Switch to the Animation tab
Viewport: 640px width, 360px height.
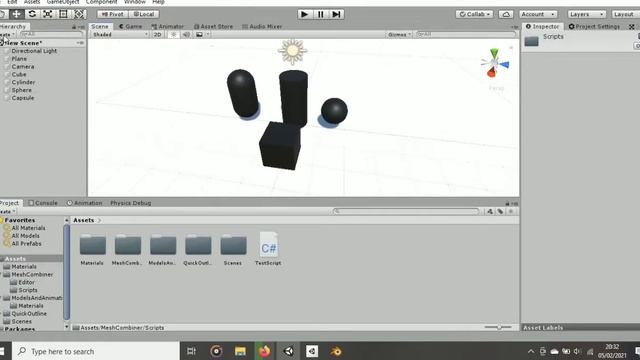84,203
